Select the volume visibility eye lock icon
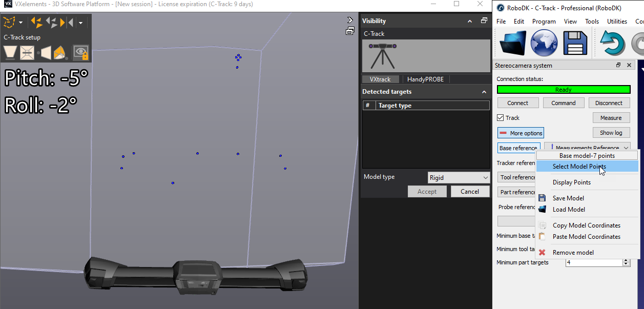Screen dimensions: 644x309 tap(81, 52)
